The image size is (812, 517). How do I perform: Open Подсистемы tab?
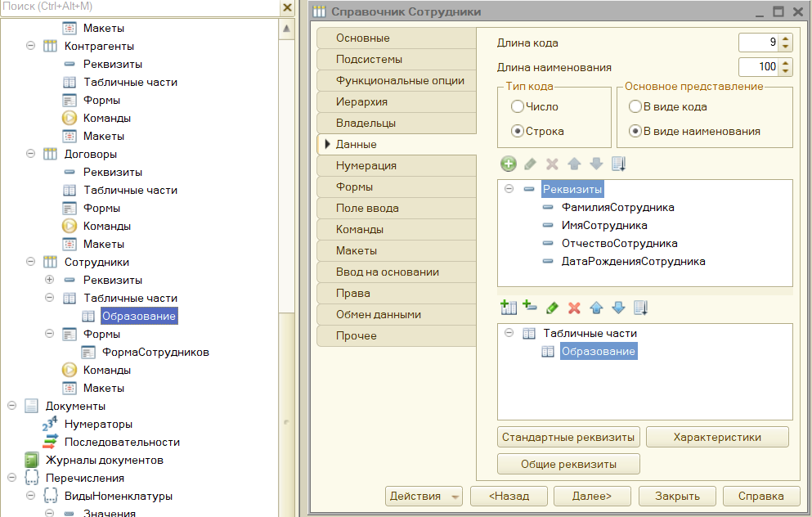click(397, 60)
